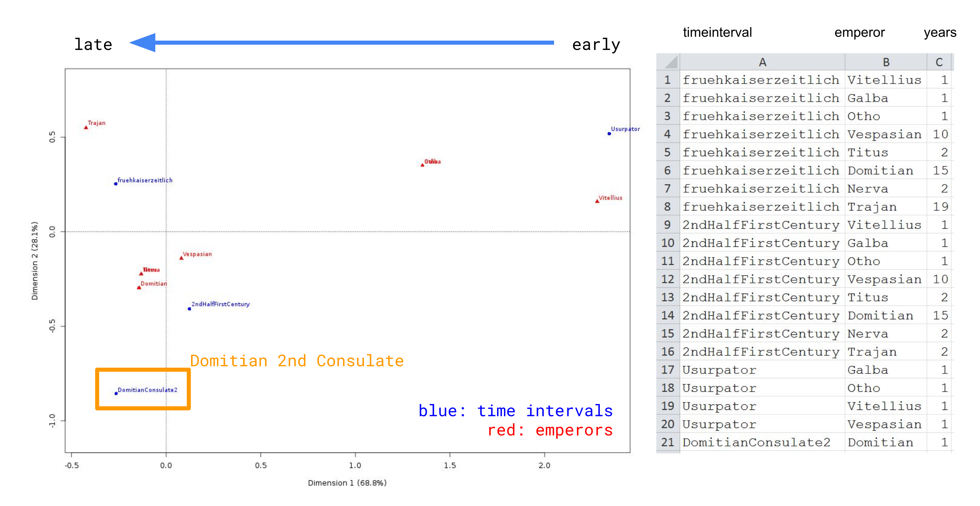Screen dimensions: 980x506
Task: Click the 'timeinterval' heading above table
Action: 717,32
